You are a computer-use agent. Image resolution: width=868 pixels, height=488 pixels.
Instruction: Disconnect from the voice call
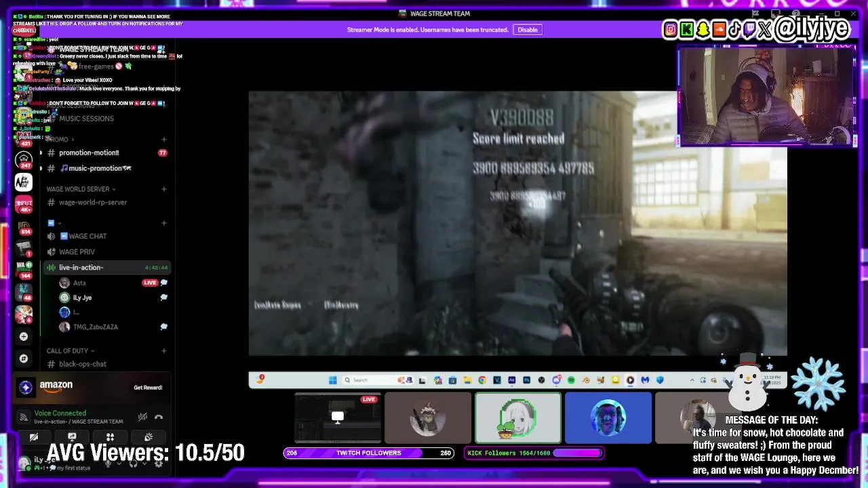pyautogui.click(x=159, y=417)
